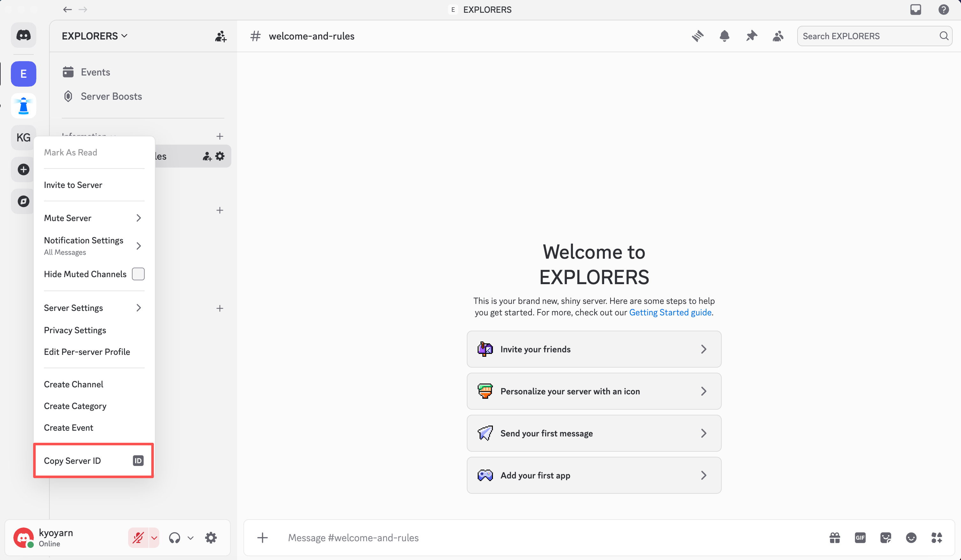The height and width of the screenshot is (560, 961).
Task: Open Personalize your server with an icon
Action: (594, 391)
